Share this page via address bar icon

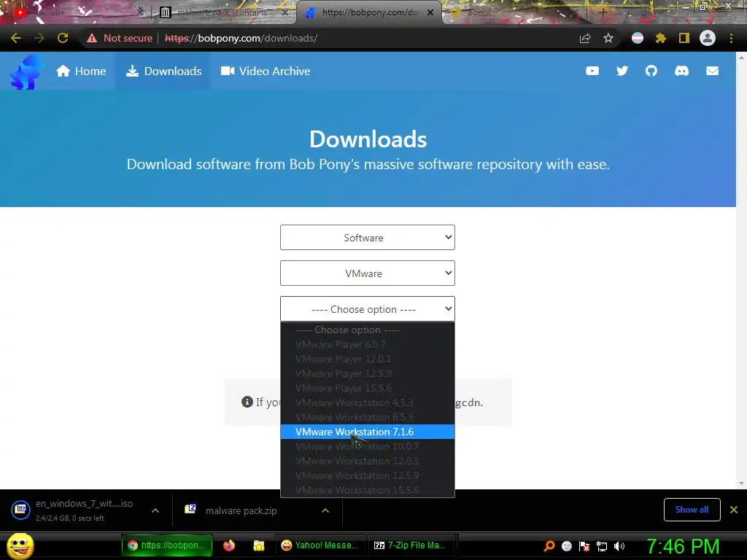(585, 38)
